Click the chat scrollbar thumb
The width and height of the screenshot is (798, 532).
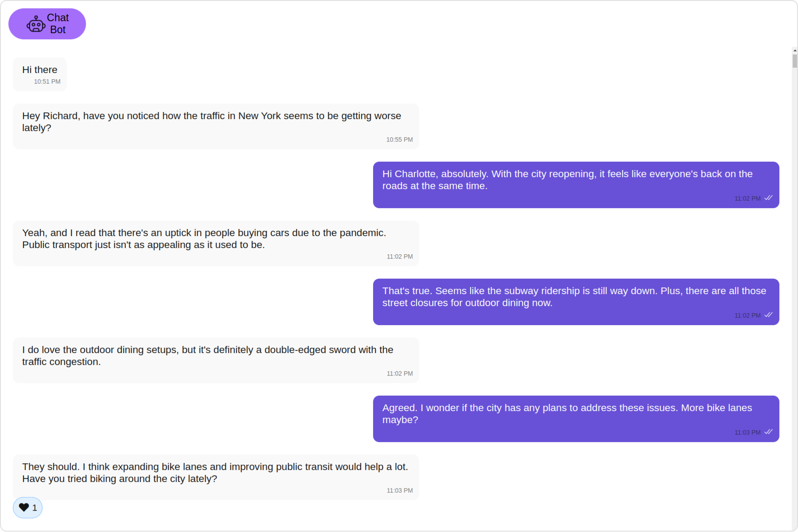point(795,61)
